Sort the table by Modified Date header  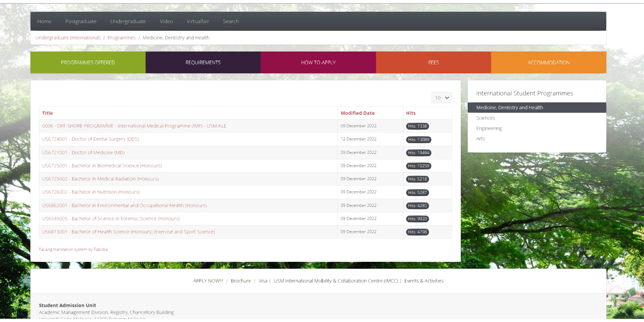(x=357, y=113)
